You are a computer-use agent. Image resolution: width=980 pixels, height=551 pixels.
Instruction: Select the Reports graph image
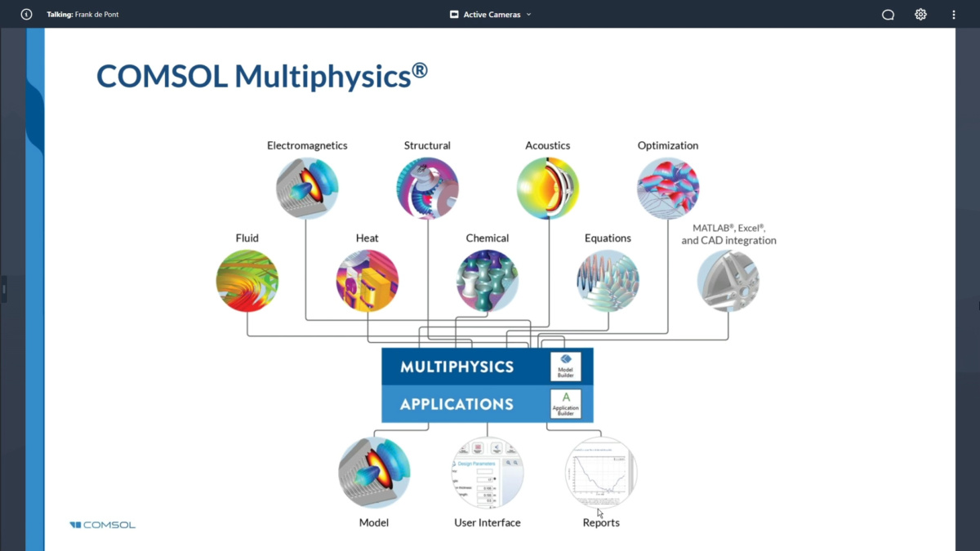point(601,473)
